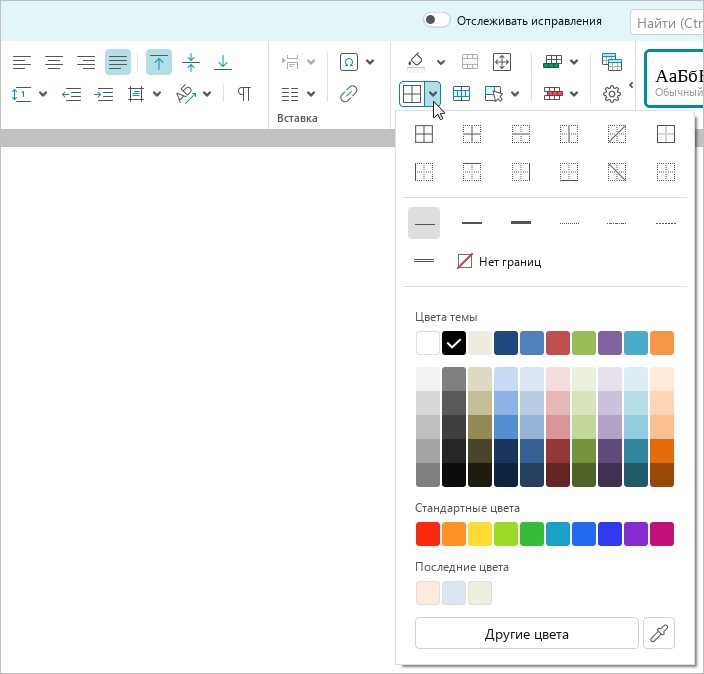Apply inner borders option
Viewport: 704px width, 674px height.
pyautogui.click(x=472, y=134)
